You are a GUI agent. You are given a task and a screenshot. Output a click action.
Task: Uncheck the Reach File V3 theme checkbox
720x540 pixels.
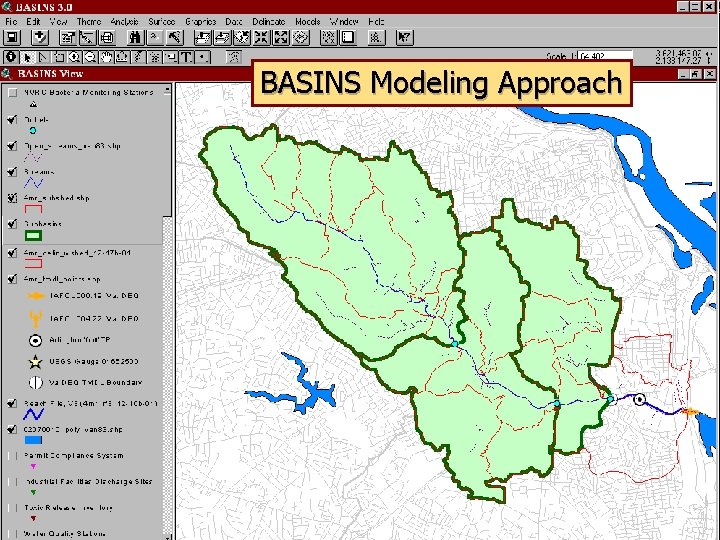(13, 404)
